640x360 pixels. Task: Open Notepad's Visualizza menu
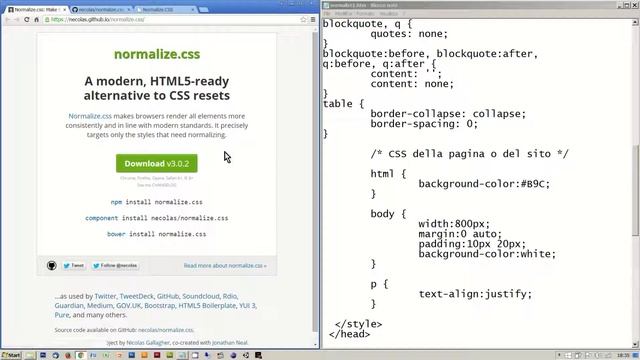pos(389,13)
